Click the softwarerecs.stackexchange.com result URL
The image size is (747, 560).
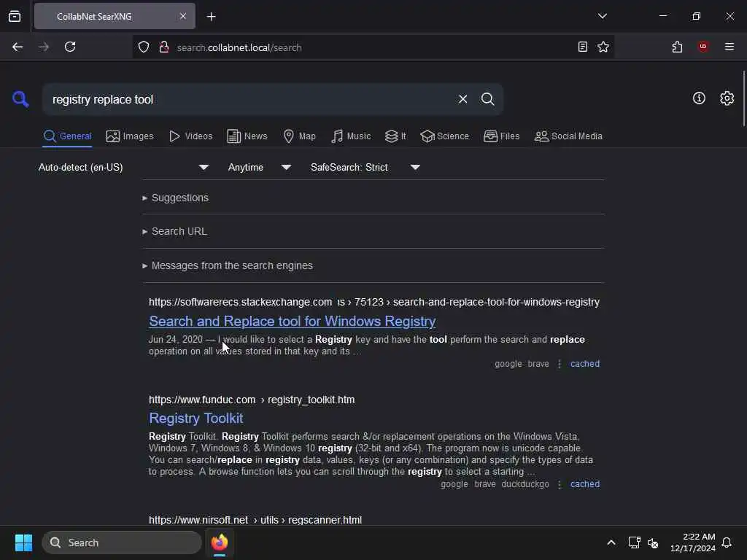tap(374, 303)
